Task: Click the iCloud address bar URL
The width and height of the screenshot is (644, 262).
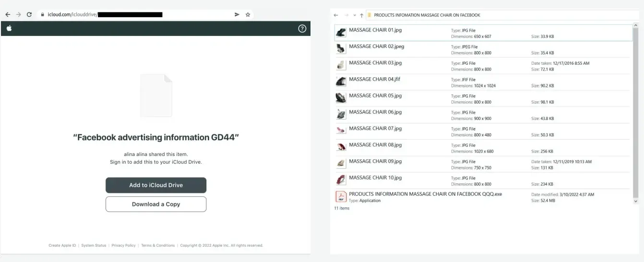Action: click(106, 14)
